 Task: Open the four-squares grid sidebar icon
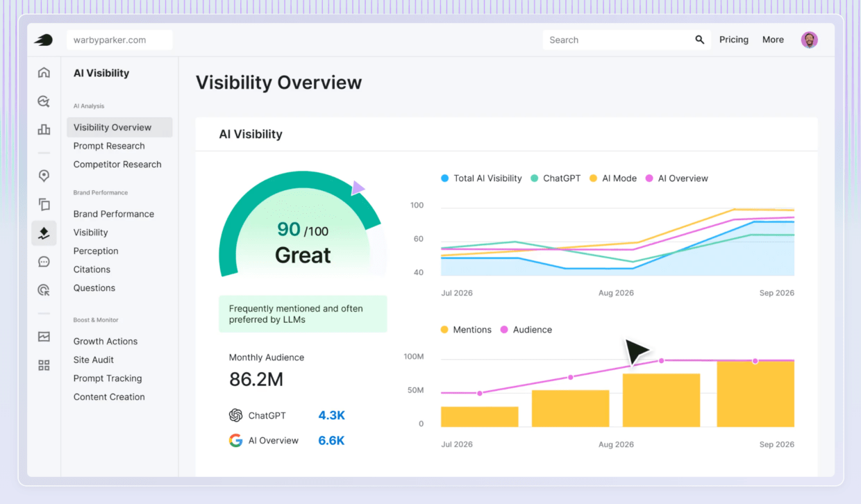click(x=44, y=365)
